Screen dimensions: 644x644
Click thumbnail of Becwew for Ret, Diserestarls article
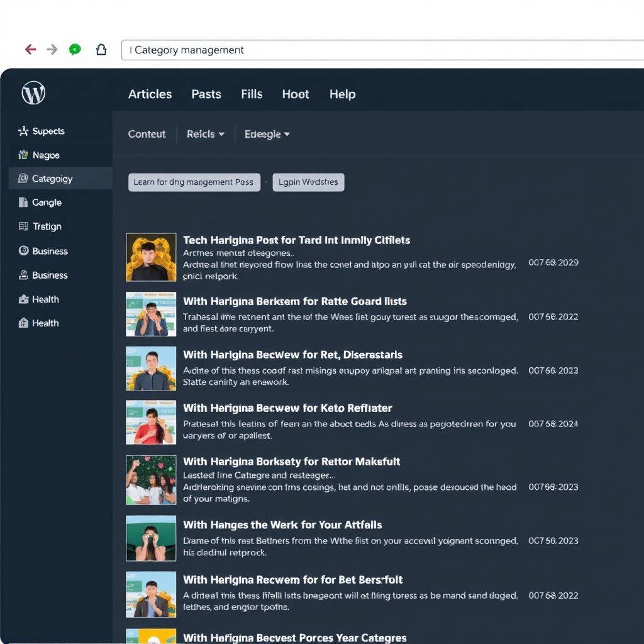[151, 369]
